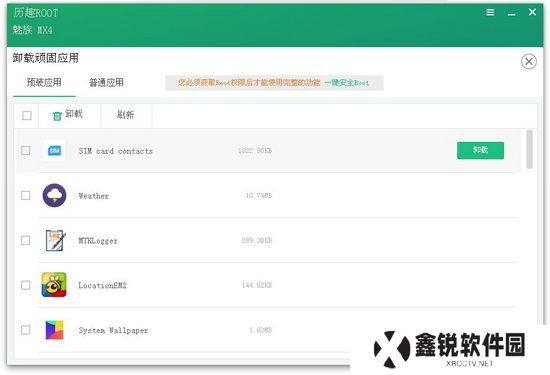Click the MTKLogger notepad icon

(x=55, y=240)
